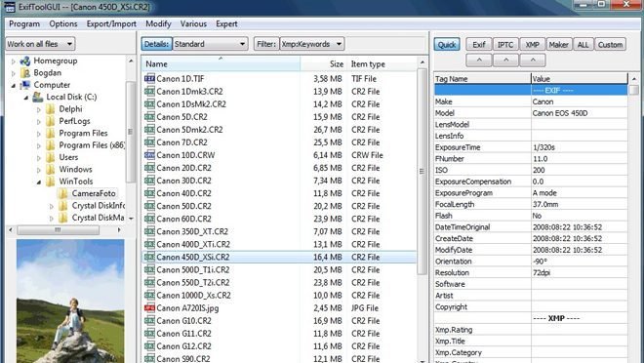644x363 pixels.
Task: Open the Export/Import menu
Action: click(x=111, y=23)
